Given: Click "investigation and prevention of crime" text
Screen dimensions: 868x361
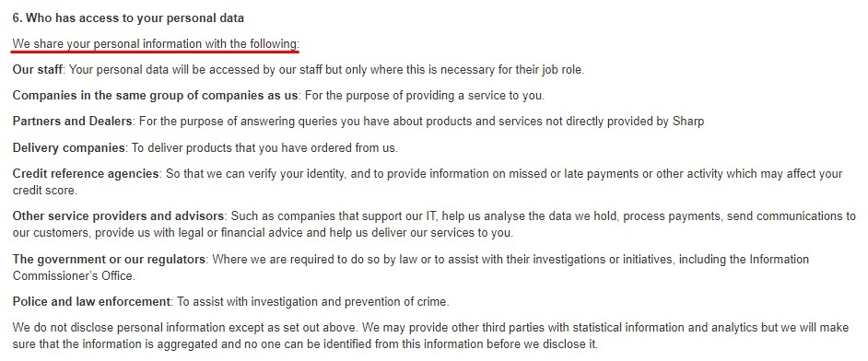Looking at the screenshot, I should coord(348,302).
